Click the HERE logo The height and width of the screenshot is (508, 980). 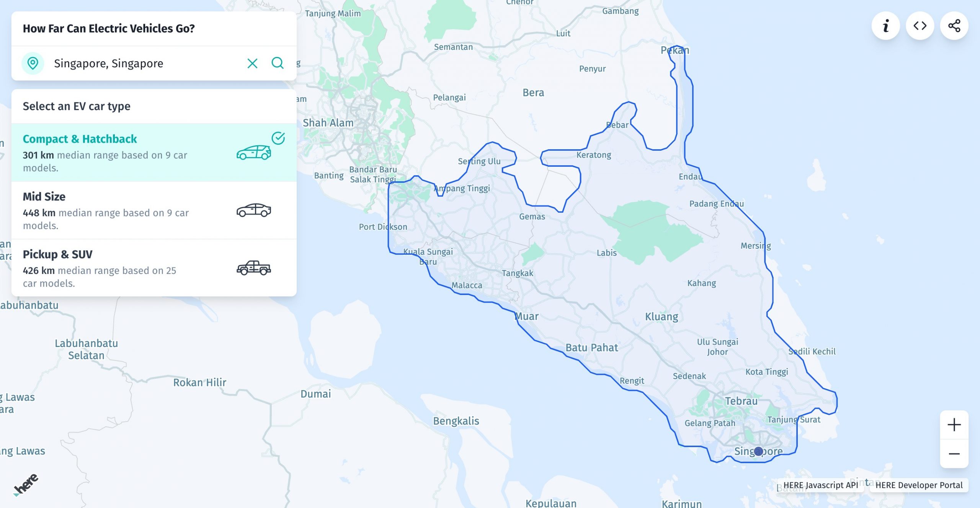coord(26,484)
